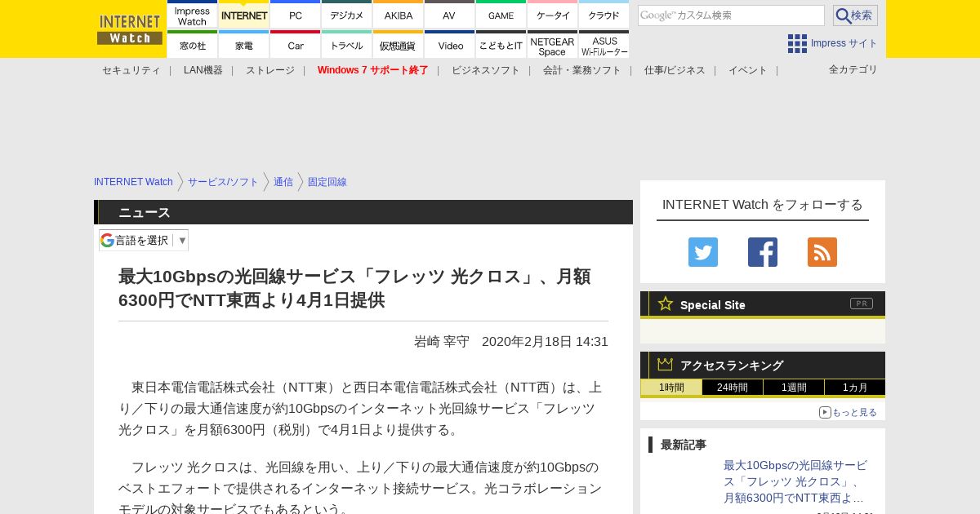Open the イベント category link

click(748, 70)
